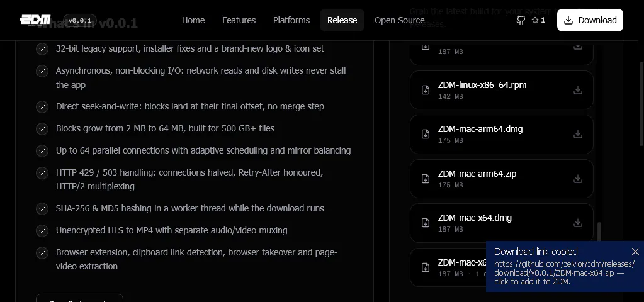The width and height of the screenshot is (644, 302).
Task: Click check icon beside Blocks grow from 2 MB
Action: click(42, 129)
